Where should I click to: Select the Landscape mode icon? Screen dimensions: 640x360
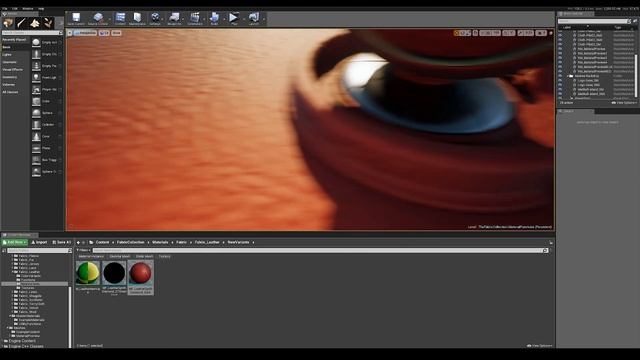tap(35, 23)
